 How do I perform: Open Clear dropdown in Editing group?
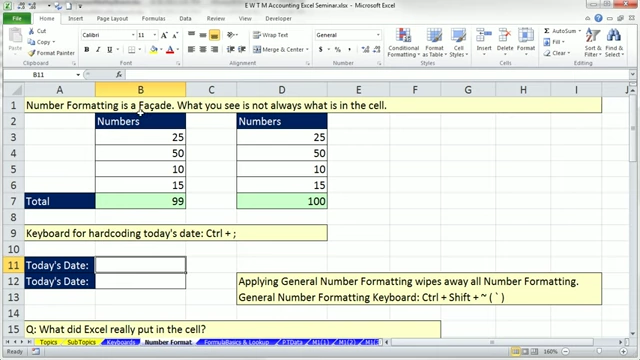(557, 53)
